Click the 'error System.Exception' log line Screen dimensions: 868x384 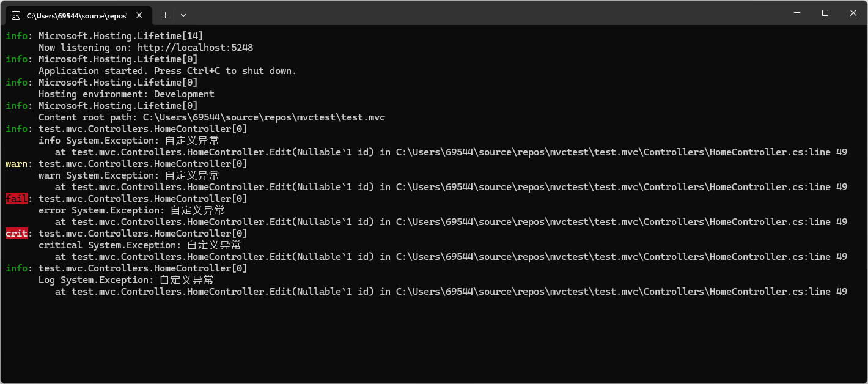[131, 210]
